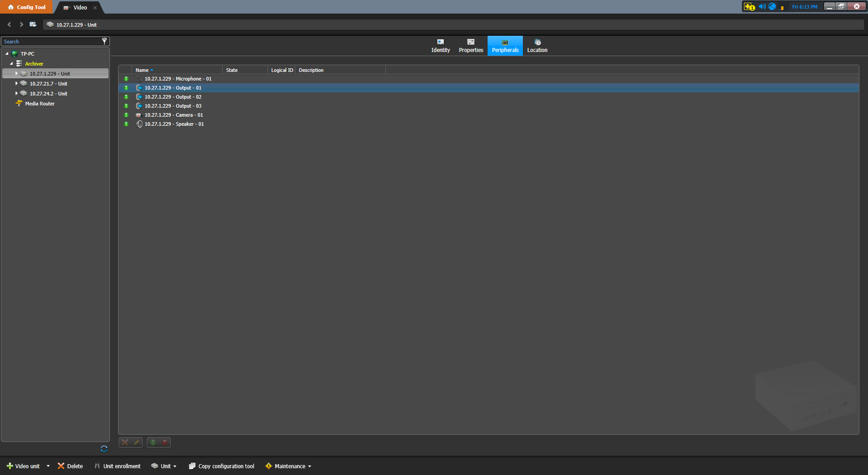Viewport: 868px width, 475px height.
Task: Open the health notification icon with badge
Action: (749, 7)
